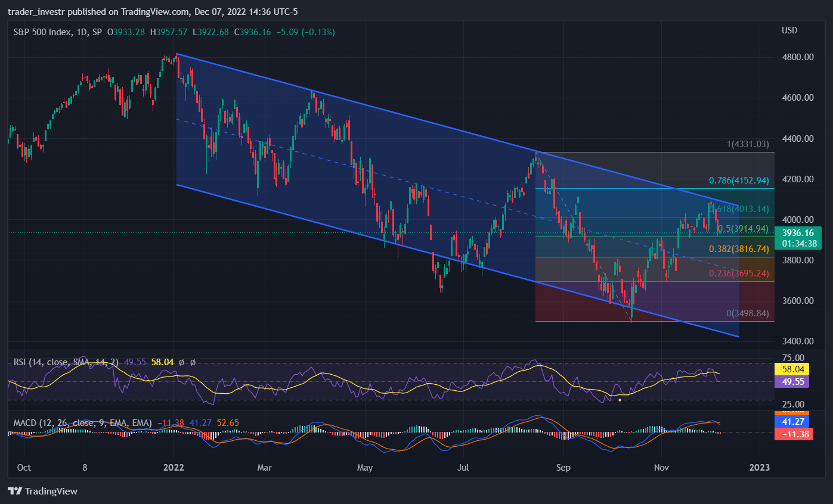The image size is (833, 504).
Task: Click the MACD legend value 52.65
Action: click(228, 422)
